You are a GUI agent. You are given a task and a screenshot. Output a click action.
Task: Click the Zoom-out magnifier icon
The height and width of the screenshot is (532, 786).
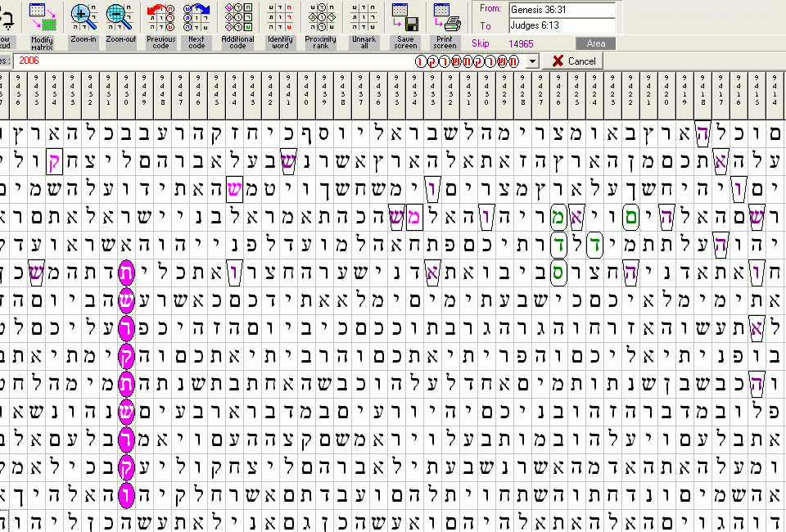click(120, 16)
